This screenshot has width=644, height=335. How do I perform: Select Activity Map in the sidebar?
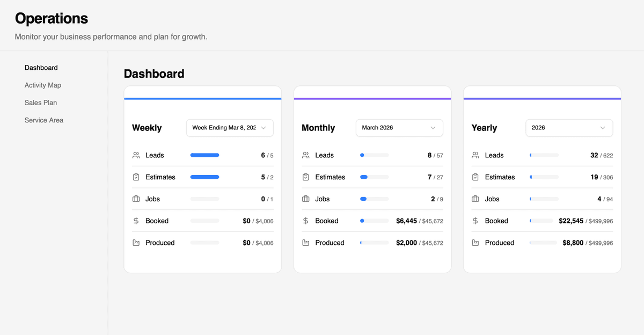pos(43,85)
